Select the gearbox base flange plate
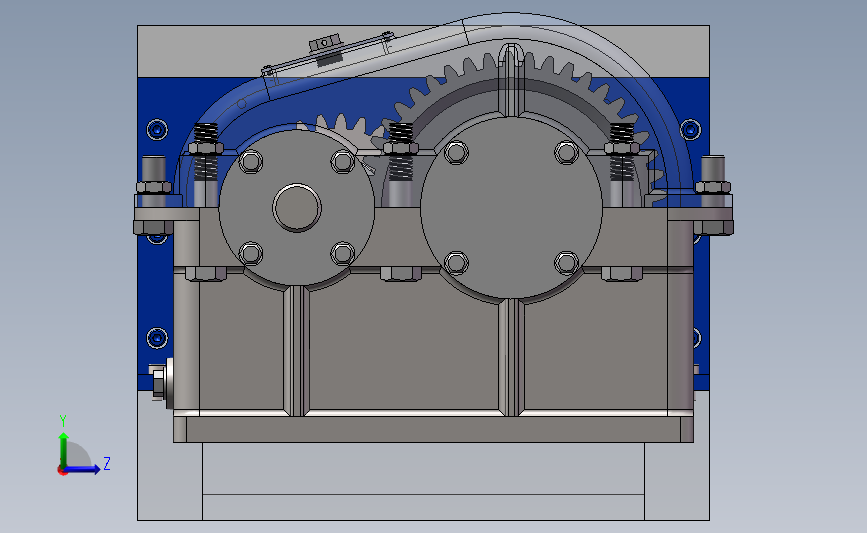This screenshot has width=867, height=533. coord(434,429)
